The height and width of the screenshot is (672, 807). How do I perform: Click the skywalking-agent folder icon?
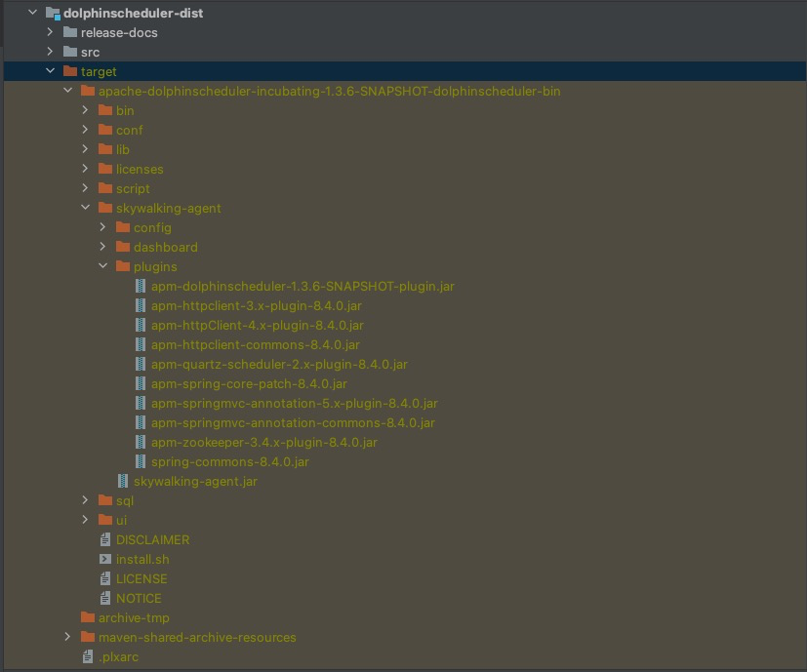tap(105, 208)
